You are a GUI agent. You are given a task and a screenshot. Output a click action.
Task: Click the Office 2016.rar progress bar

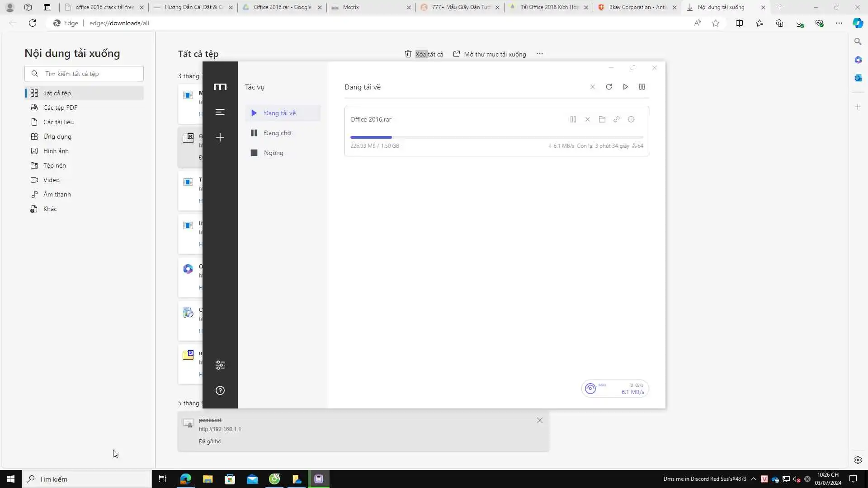[496, 137]
